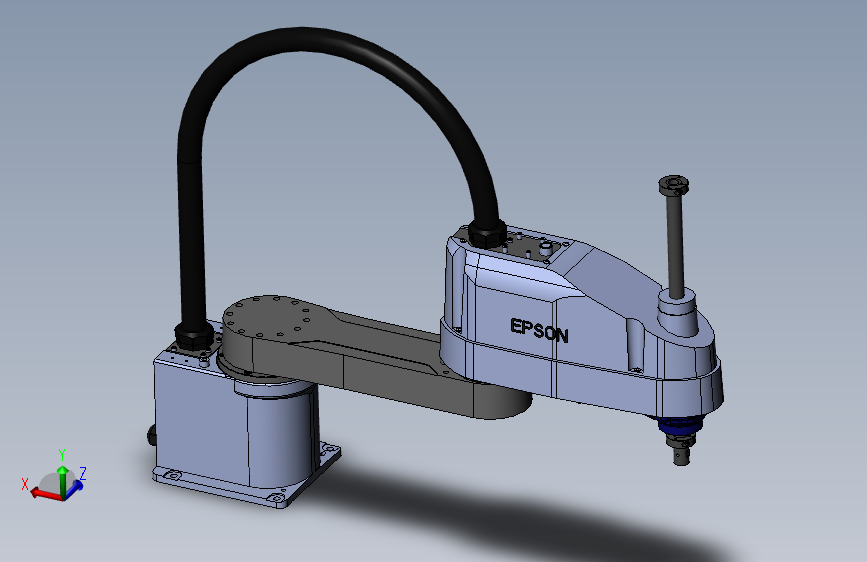Select the cable connector nut on the base
The height and width of the screenshot is (562, 867).
pos(194,335)
